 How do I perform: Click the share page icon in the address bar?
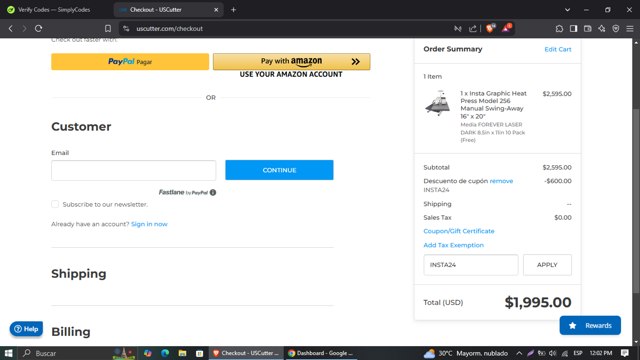[473, 29]
